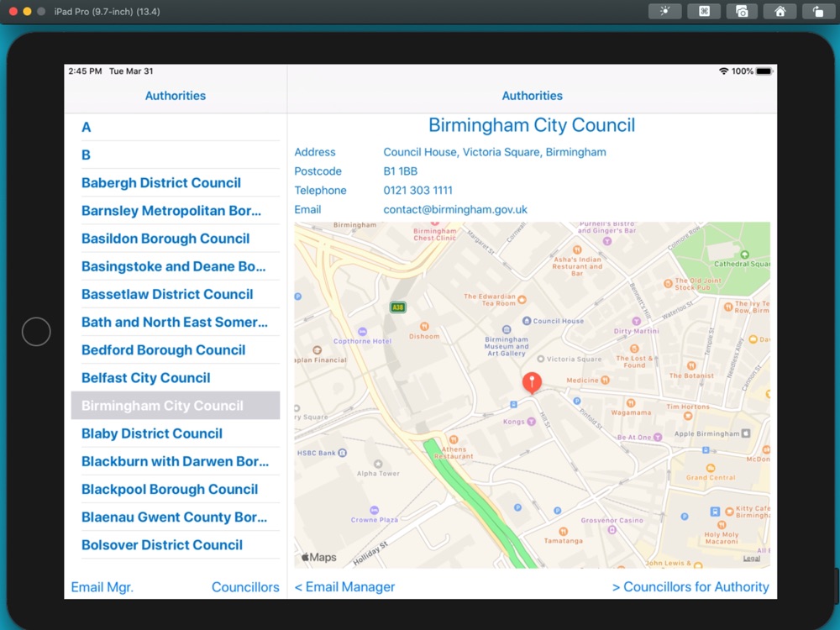The height and width of the screenshot is (630, 840).
Task: Rotate the device using the rotate icon
Action: [x=817, y=12]
